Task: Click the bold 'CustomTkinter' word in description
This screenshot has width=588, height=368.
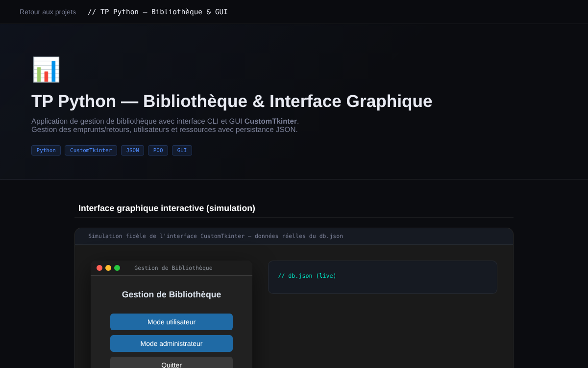Action: pos(270,121)
